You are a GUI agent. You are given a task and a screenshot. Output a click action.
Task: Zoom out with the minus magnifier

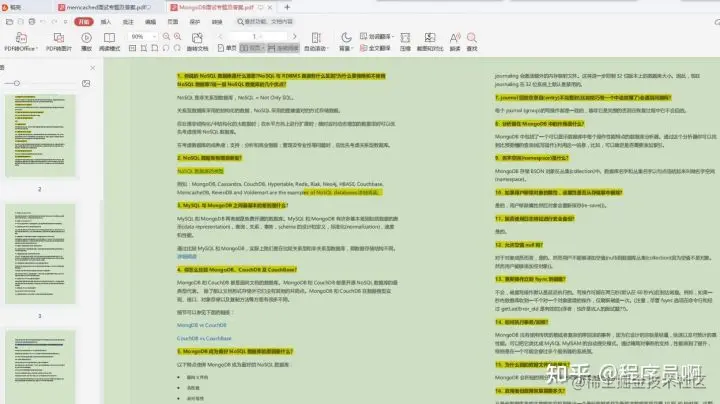(166, 36)
